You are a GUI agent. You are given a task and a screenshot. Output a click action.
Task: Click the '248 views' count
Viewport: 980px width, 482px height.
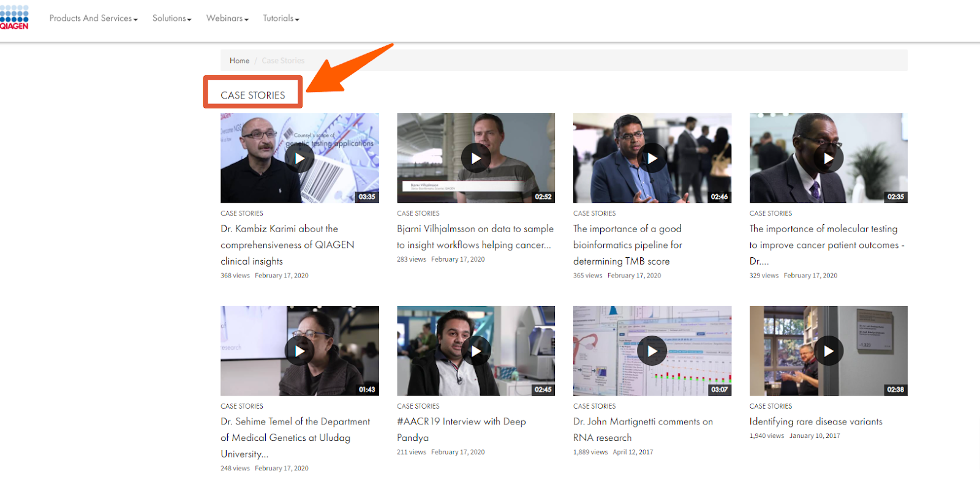[x=235, y=469]
